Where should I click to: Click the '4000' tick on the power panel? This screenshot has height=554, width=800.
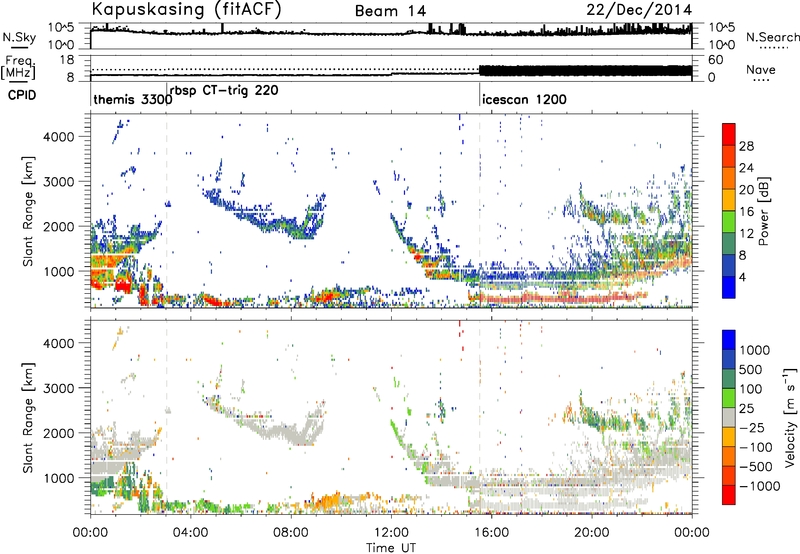58,137
